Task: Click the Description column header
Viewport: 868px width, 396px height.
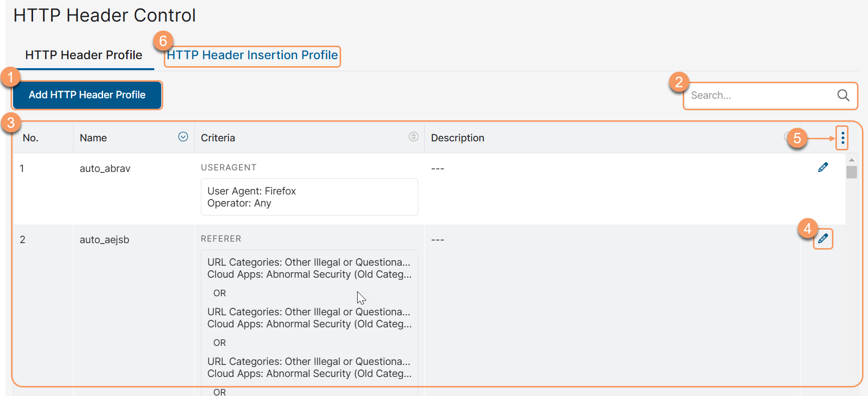Action: (457, 138)
